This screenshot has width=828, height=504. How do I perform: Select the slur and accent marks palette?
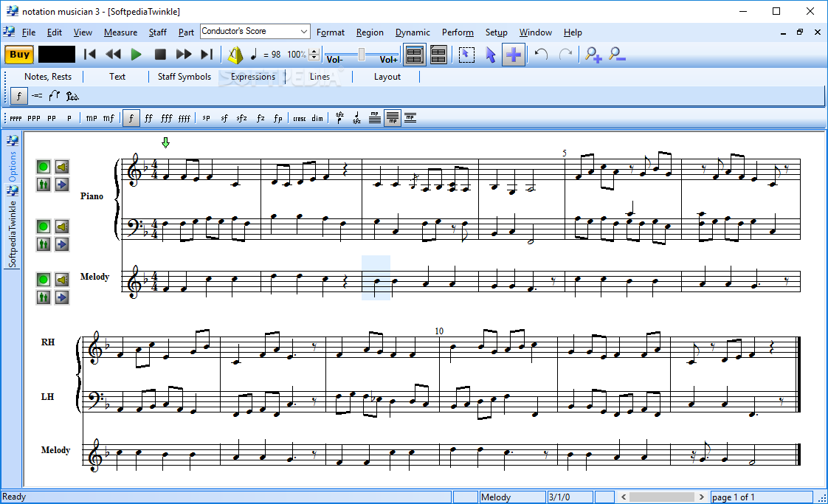pos(54,96)
